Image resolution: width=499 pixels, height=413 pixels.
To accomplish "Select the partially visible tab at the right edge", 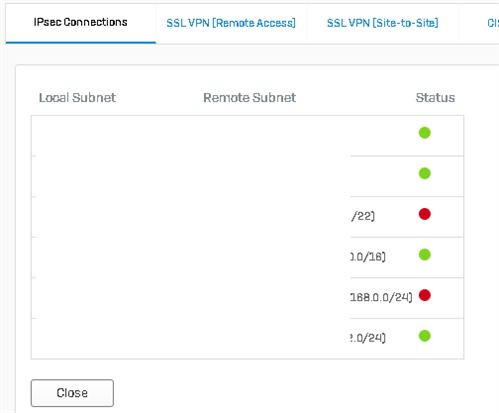I will [x=493, y=23].
